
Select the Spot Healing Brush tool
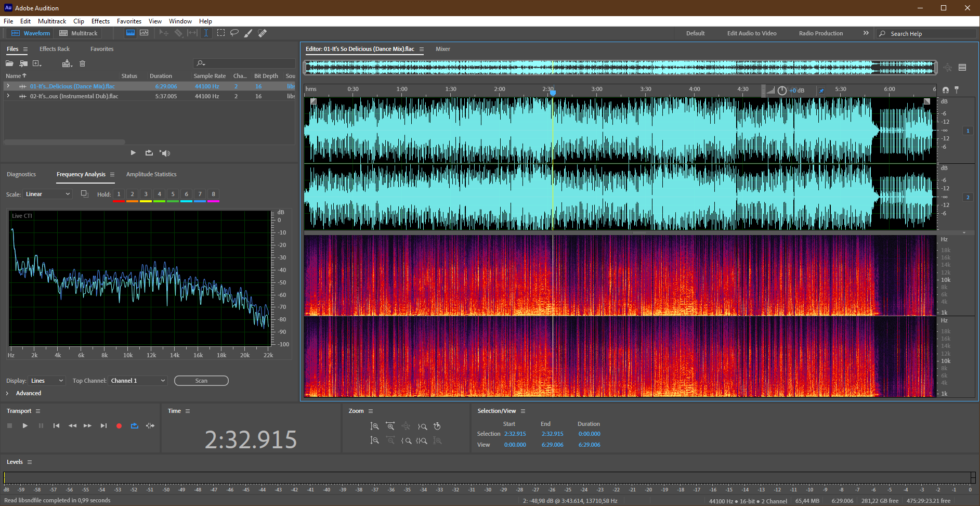[x=263, y=33]
